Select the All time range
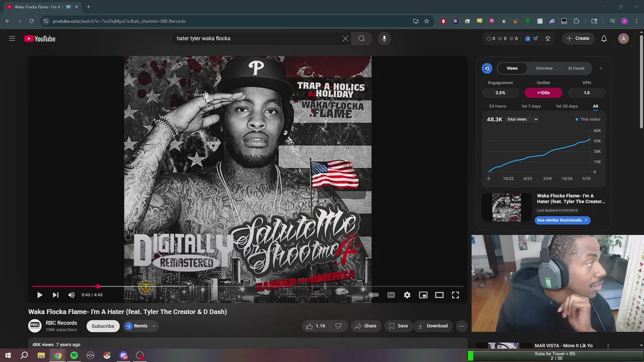The width and height of the screenshot is (644, 362). pos(595,106)
